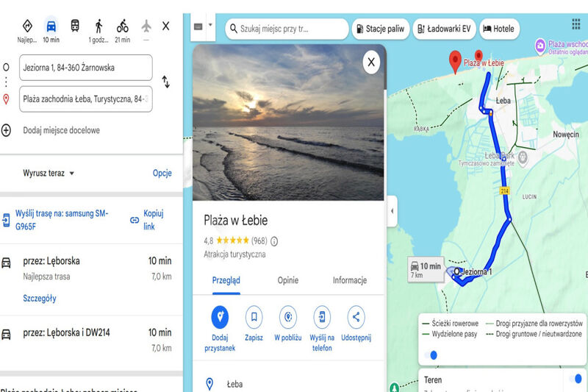Click the Opcje route options link
Screen dimensions: 588x392
pyautogui.click(x=162, y=173)
